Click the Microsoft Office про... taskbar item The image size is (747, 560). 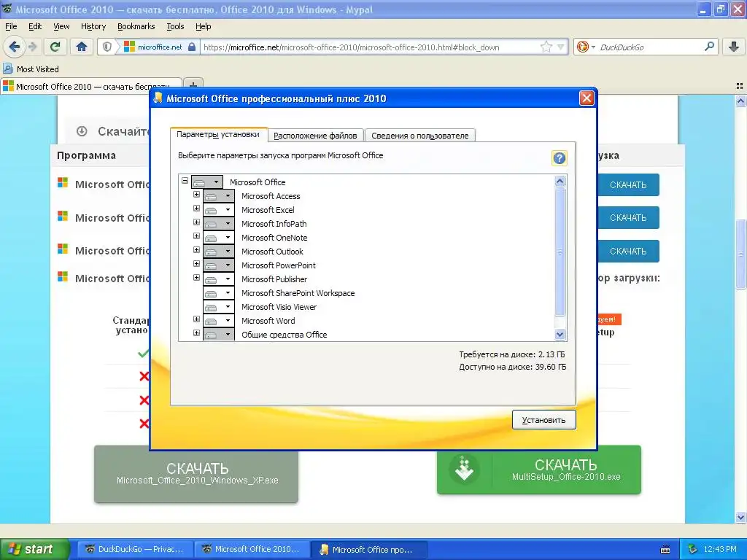click(x=368, y=549)
